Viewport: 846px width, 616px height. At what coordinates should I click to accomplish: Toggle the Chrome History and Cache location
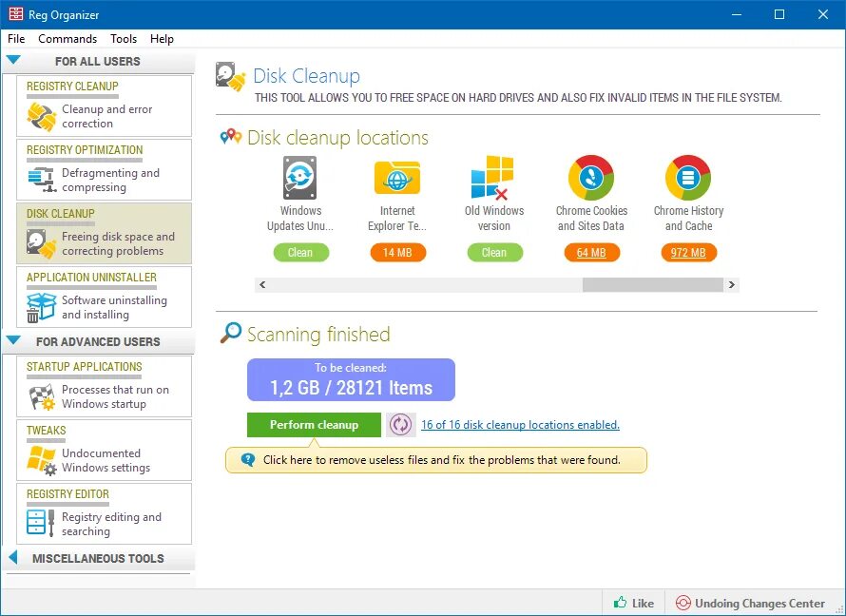688,252
